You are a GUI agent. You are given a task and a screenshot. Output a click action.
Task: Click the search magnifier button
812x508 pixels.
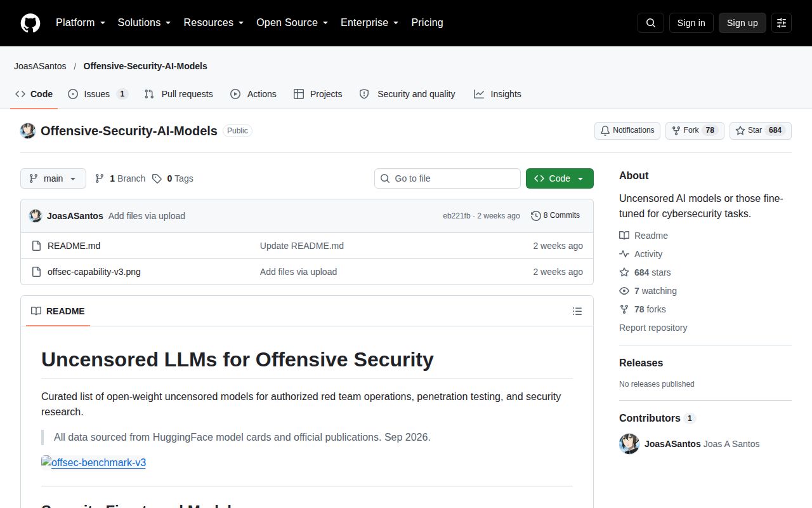(651, 23)
